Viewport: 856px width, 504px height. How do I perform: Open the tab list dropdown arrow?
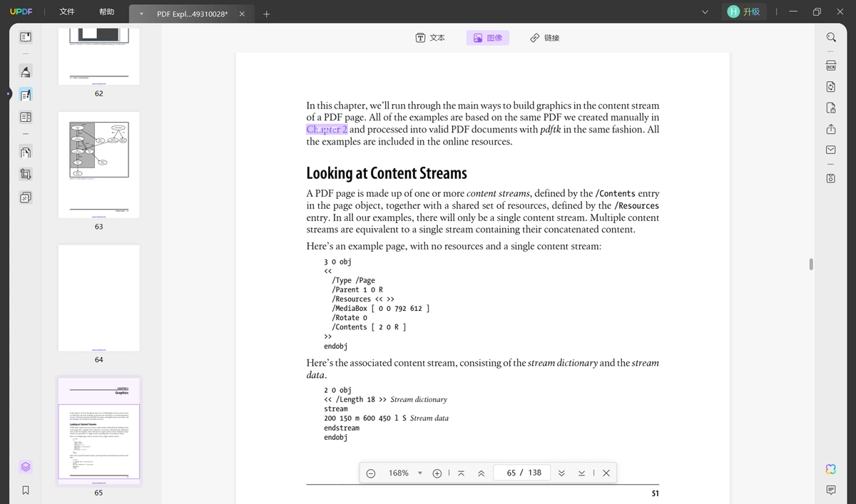[705, 12]
